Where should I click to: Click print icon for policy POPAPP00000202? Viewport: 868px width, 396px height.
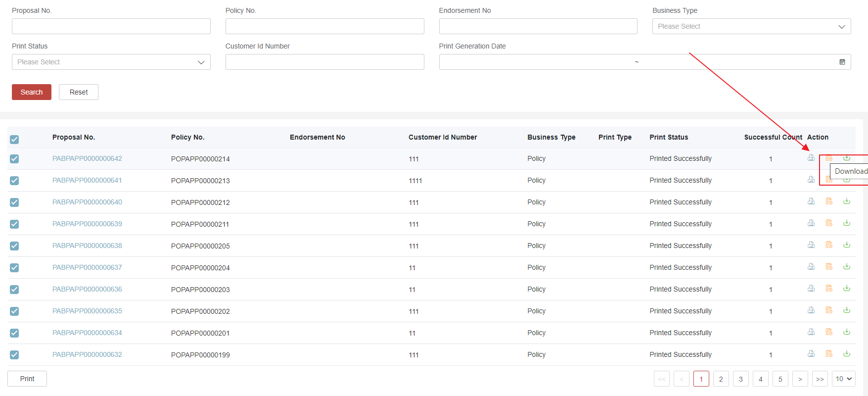click(811, 310)
